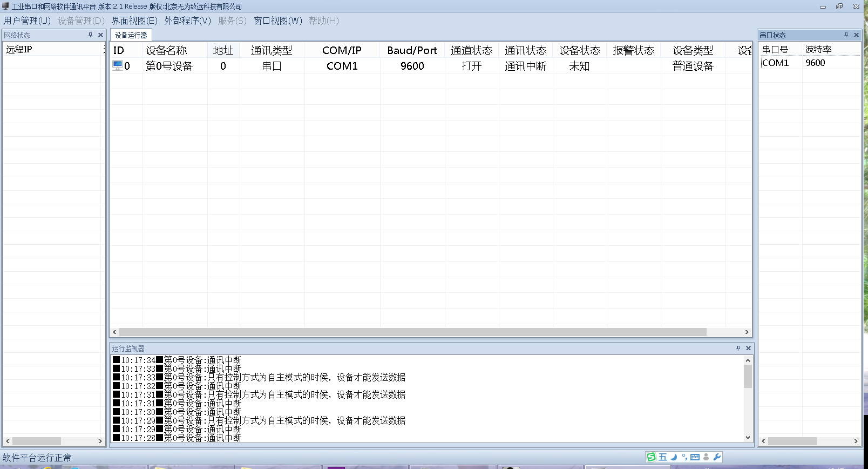Click the device computer icon in row 0
Viewport: 868px width, 469px height.
click(x=117, y=65)
